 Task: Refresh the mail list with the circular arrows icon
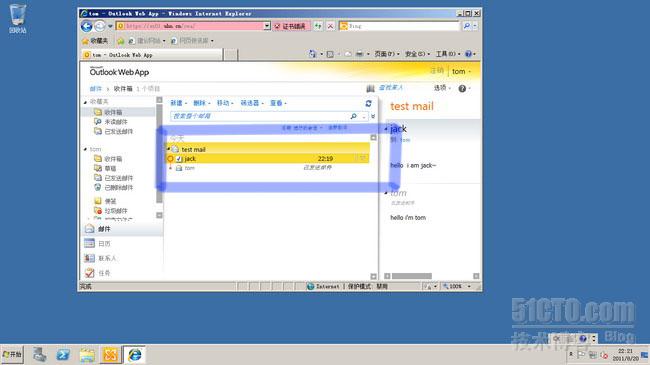coord(368,103)
